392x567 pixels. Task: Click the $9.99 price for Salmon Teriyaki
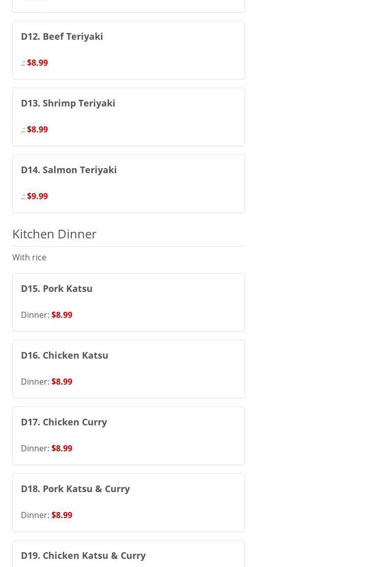[37, 197]
